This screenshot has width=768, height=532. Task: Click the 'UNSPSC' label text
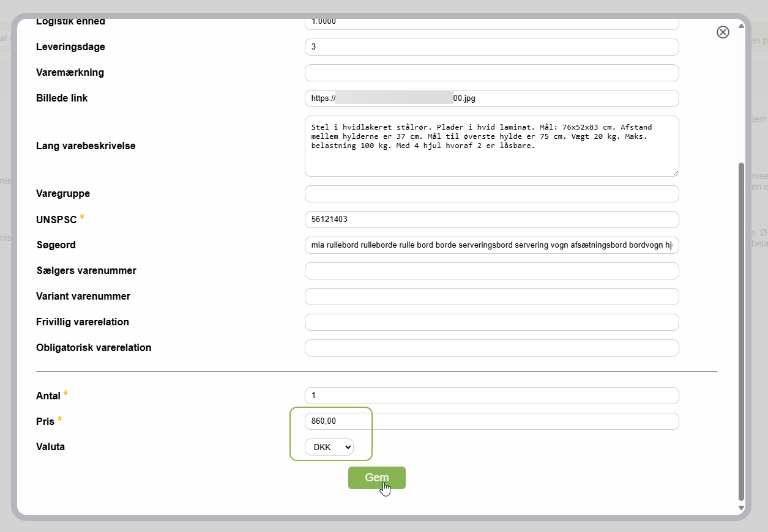pyautogui.click(x=56, y=220)
